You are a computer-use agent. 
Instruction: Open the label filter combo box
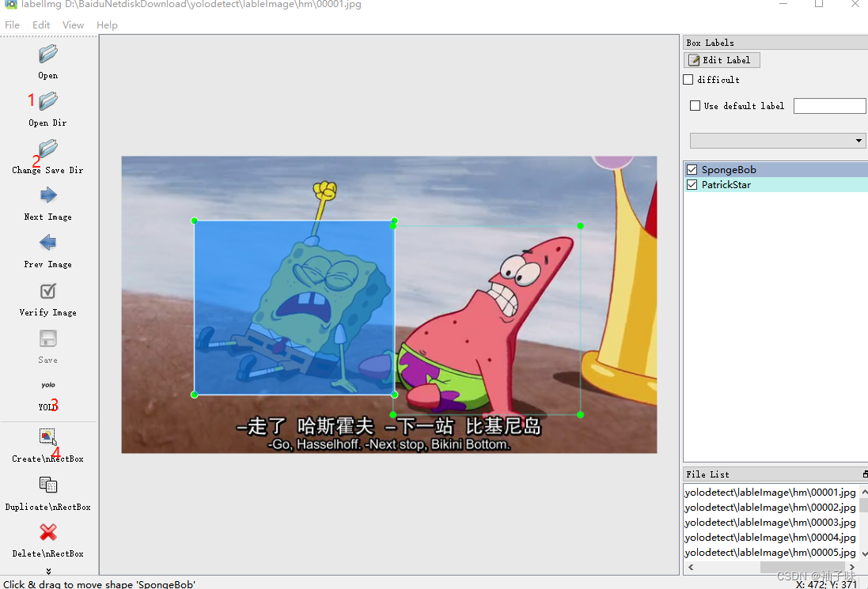point(777,141)
